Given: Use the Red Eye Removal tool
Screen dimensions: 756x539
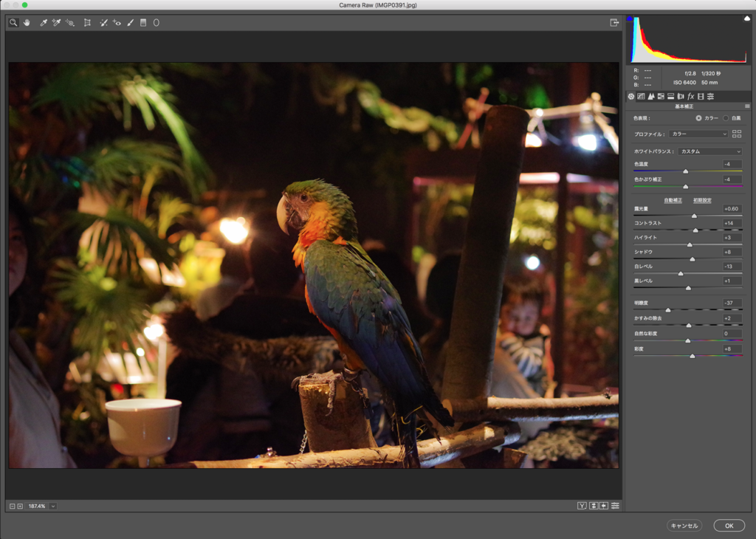Looking at the screenshot, I should (117, 23).
